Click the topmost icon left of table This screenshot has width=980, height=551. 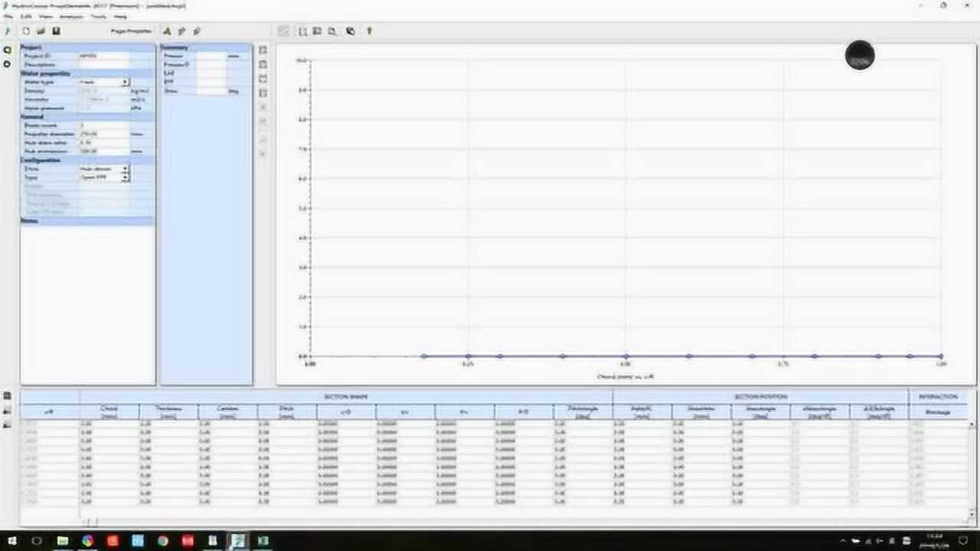click(x=7, y=396)
